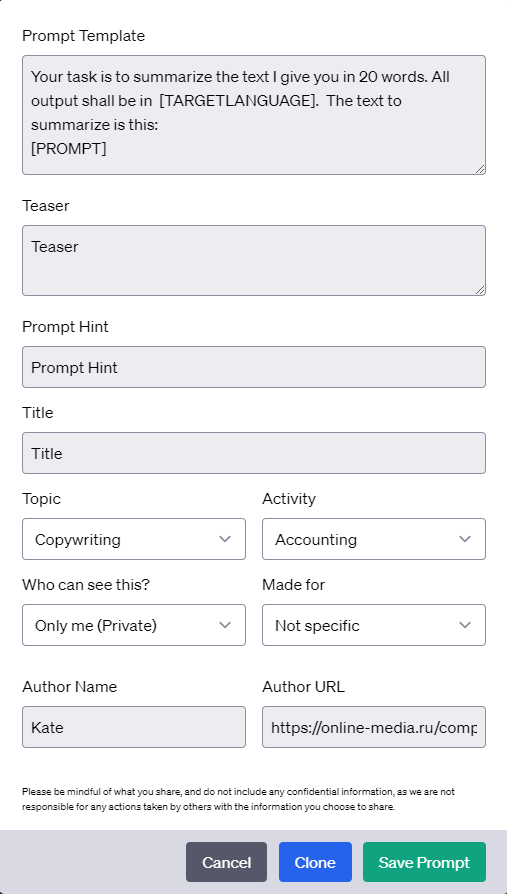This screenshot has height=894, width=507.
Task: Click the Not specific chevron arrow
Action: click(x=465, y=625)
